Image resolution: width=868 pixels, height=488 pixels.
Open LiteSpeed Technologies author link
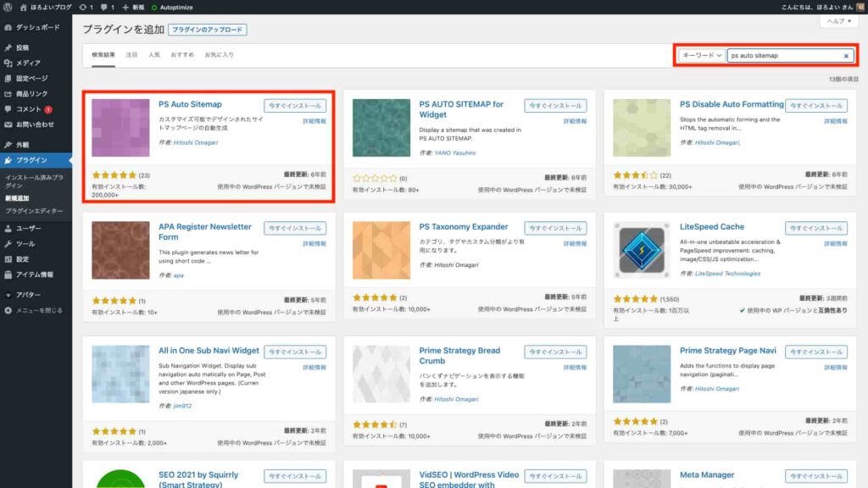[x=727, y=274]
